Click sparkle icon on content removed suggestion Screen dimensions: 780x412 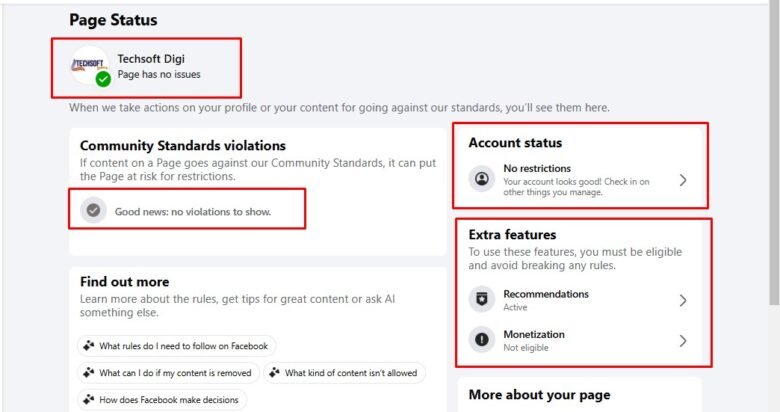[89, 373]
